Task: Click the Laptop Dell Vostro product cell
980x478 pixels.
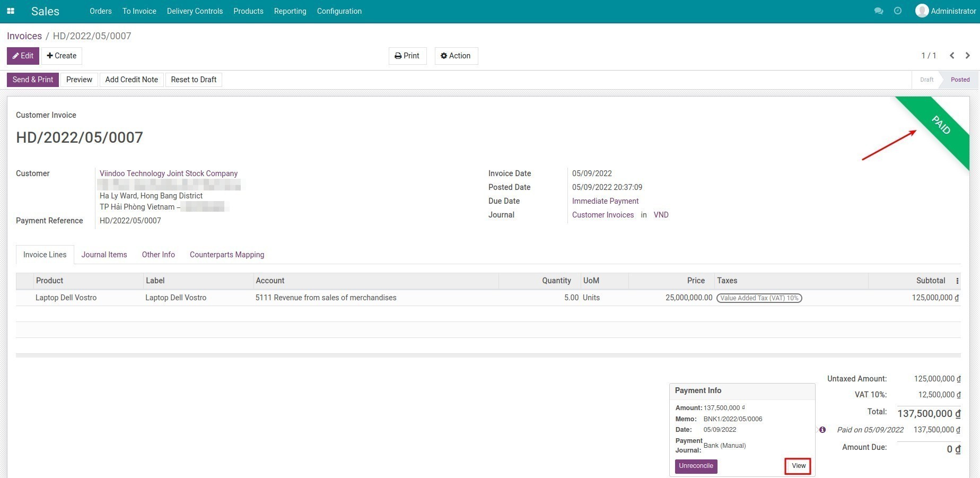Action: click(66, 298)
